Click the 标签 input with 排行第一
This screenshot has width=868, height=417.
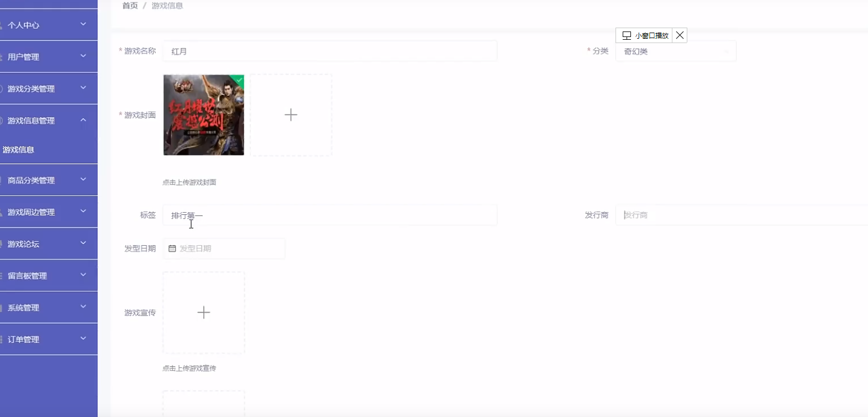coord(330,215)
